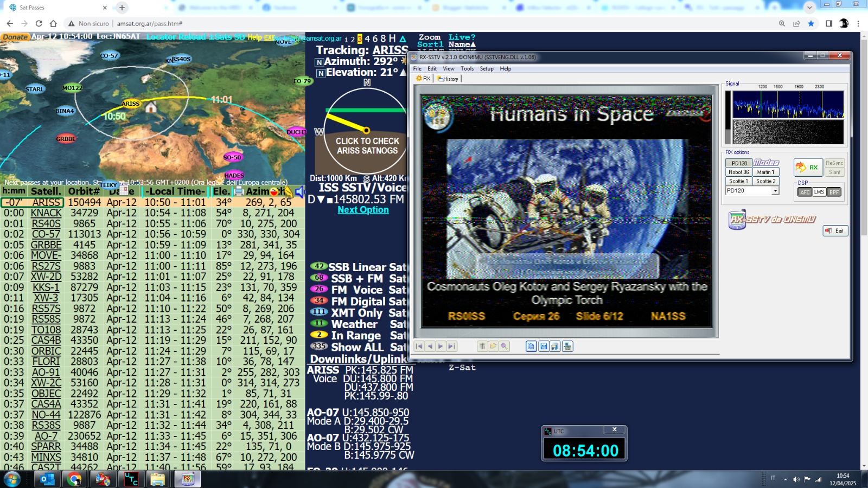Expand the Chrome tab search chevron
This screenshot has width=868, height=488.
pos(809,8)
